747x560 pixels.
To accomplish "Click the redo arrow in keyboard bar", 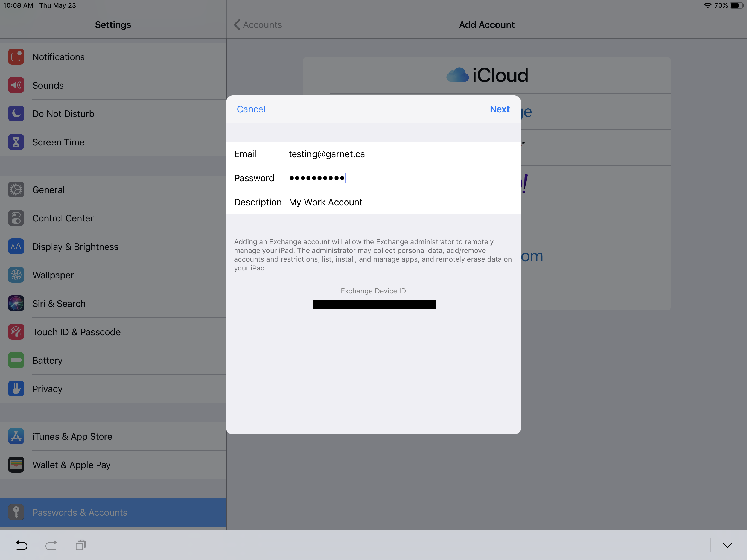I will [51, 545].
